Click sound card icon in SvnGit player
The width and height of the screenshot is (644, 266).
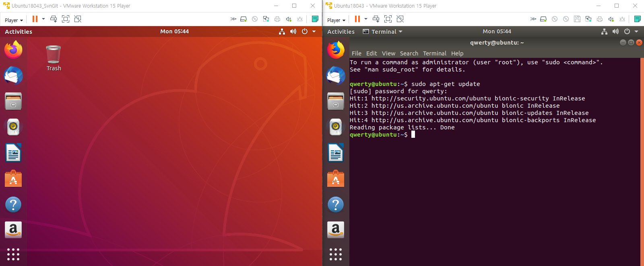tap(289, 19)
